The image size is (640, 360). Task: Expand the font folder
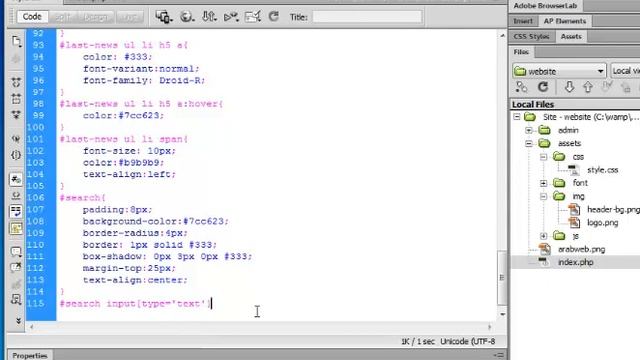coord(544,183)
